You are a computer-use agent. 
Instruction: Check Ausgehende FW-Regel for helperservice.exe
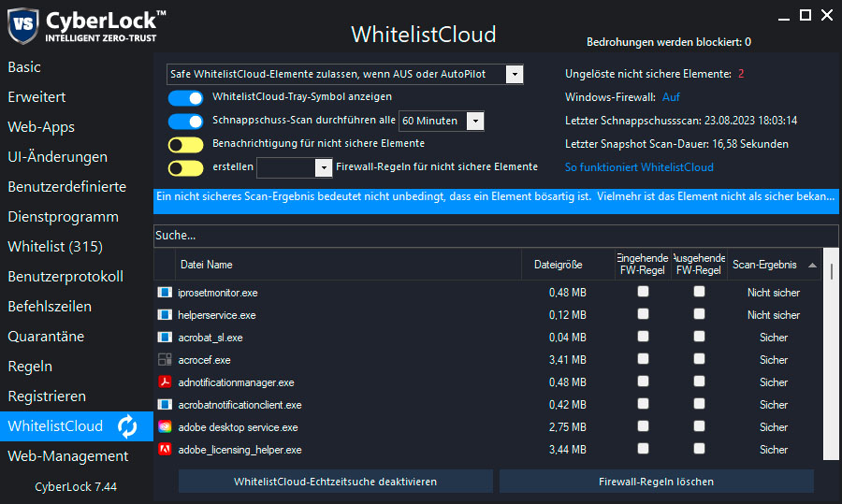699,314
